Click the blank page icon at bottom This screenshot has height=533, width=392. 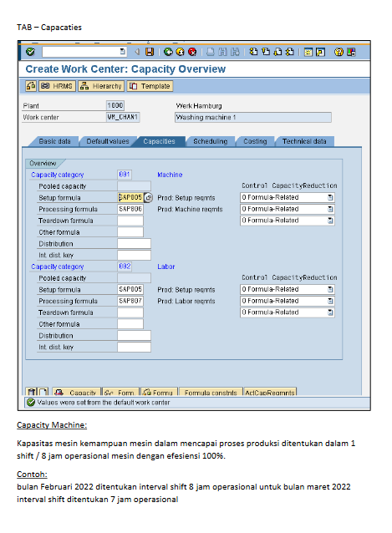coord(43,392)
